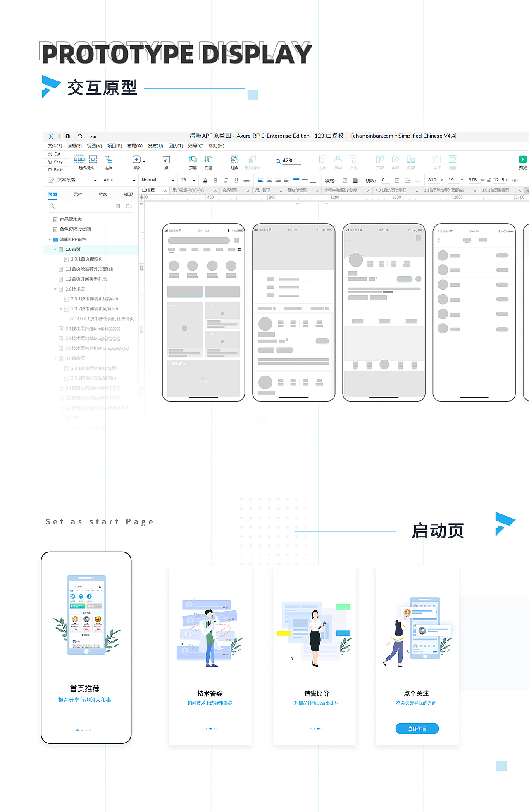
Task: Align center using 居中 icon
Action: tap(338, 159)
